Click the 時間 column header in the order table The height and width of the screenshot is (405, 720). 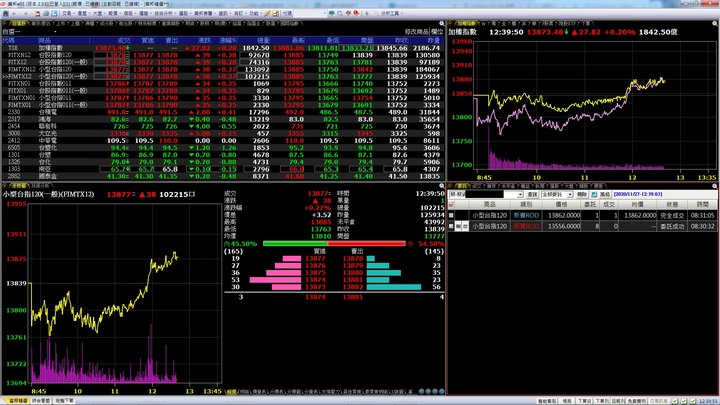point(703,204)
